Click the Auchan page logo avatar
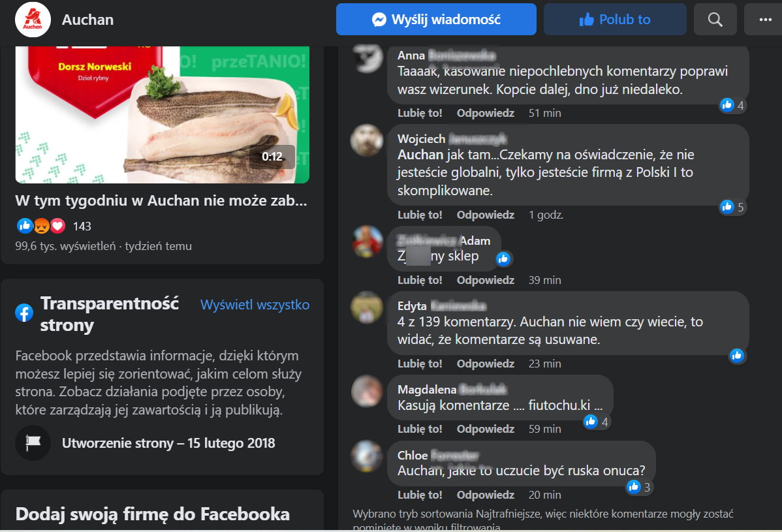The image size is (782, 532). [x=33, y=20]
